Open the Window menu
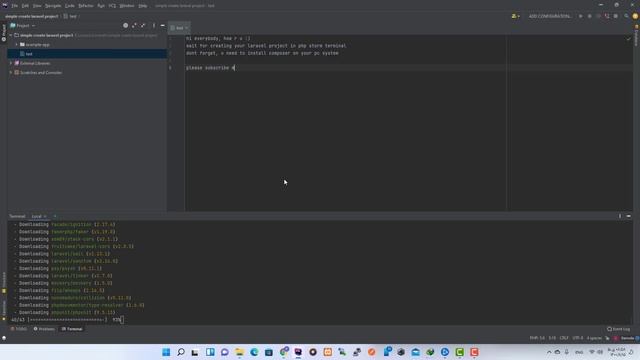Screen dimensions: 640x360 point(127,6)
